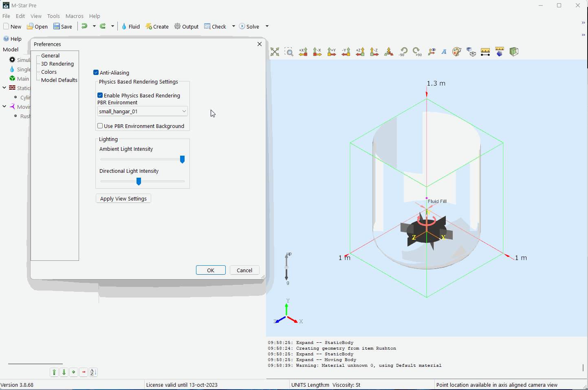Uncheck the Anti-Aliasing checkbox

(x=96, y=73)
